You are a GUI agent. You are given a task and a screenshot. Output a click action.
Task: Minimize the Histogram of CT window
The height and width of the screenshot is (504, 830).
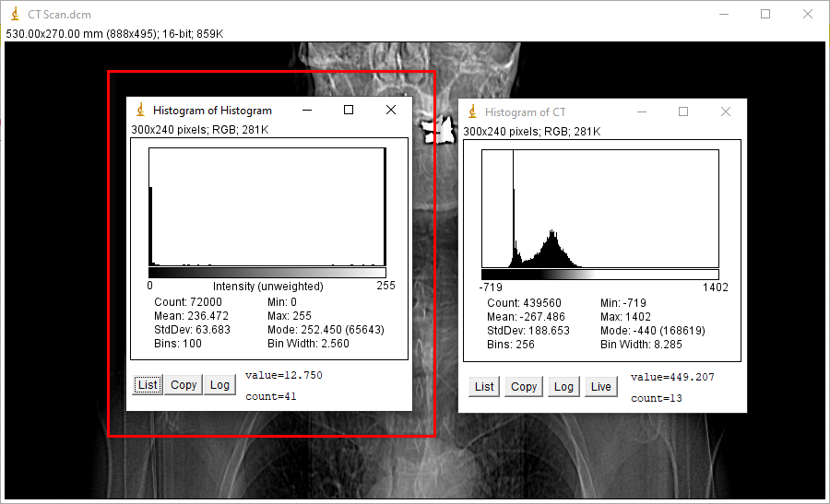pos(642,112)
